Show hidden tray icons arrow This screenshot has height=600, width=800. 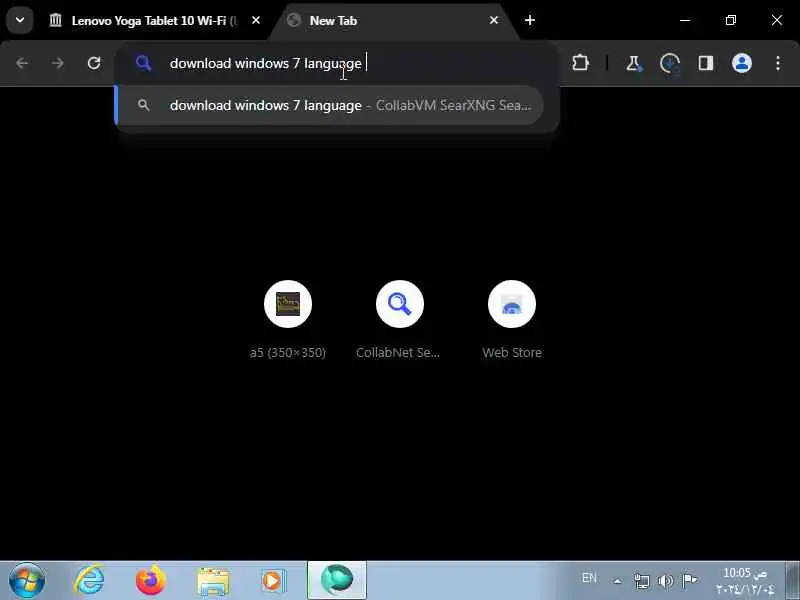[617, 581]
